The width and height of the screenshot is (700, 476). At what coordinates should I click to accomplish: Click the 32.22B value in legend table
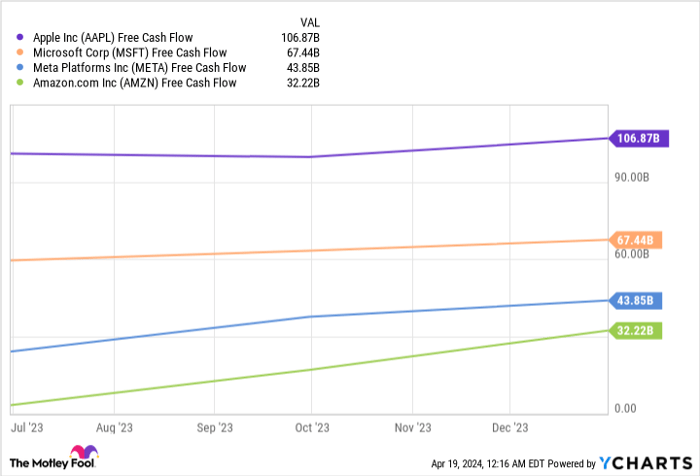click(x=303, y=83)
